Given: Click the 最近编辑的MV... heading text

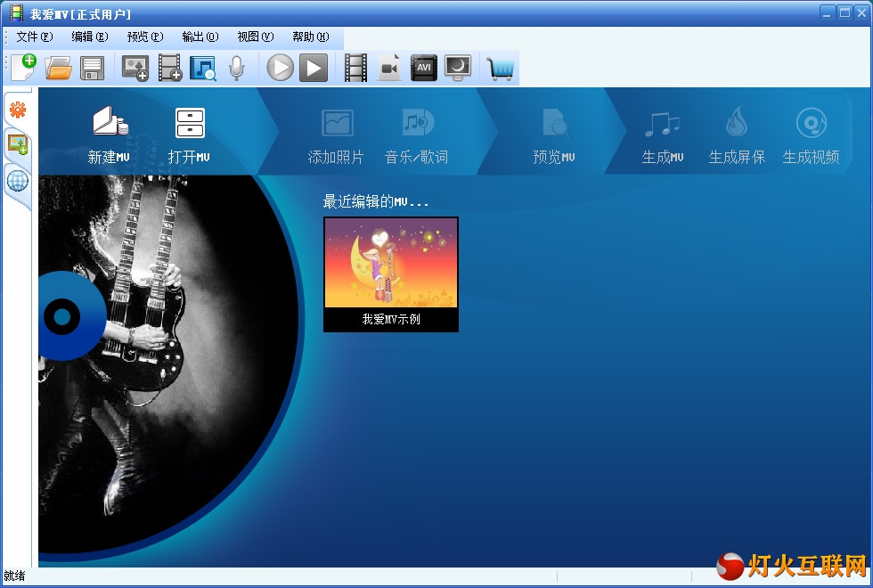Looking at the screenshot, I should pyautogui.click(x=376, y=201).
